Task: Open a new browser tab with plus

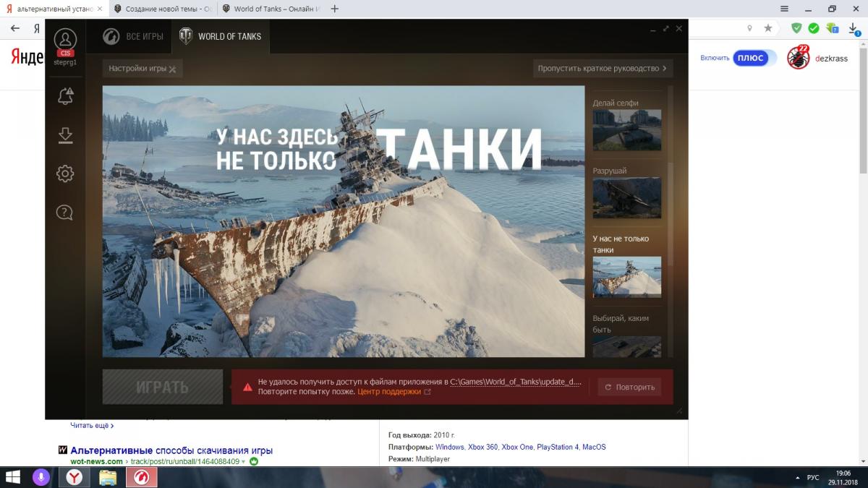Action: coord(334,9)
